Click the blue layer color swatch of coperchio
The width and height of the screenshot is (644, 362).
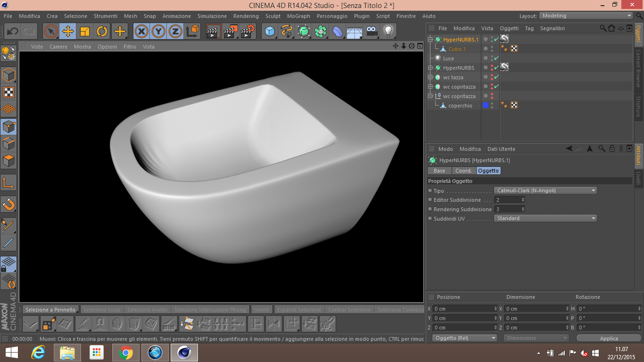485,106
